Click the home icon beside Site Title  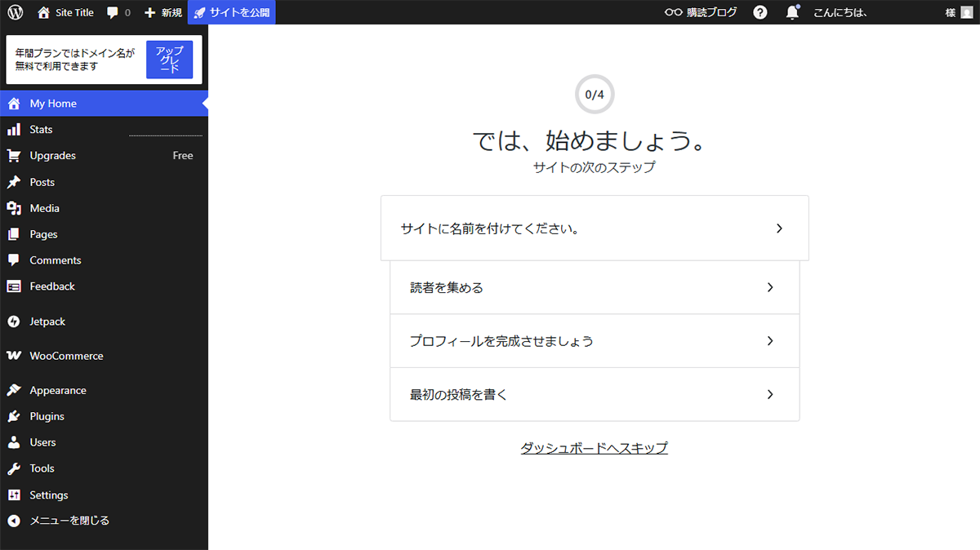[43, 12]
